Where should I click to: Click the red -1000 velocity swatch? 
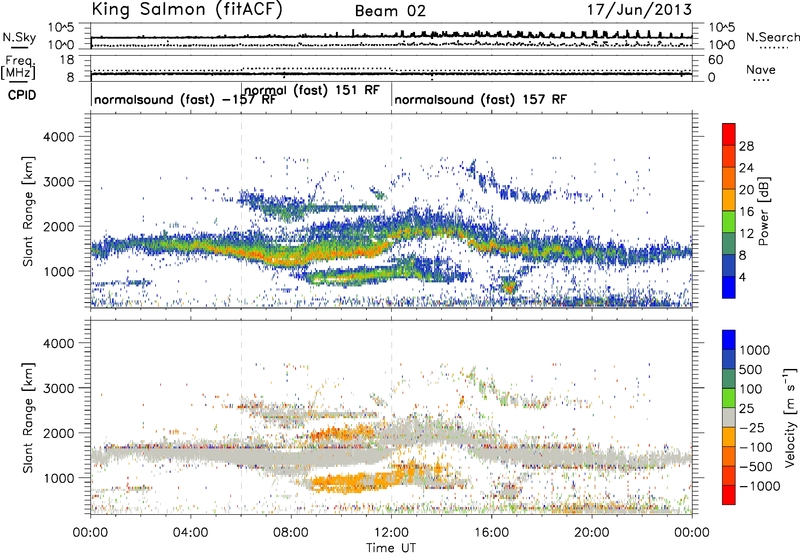[x=729, y=495]
